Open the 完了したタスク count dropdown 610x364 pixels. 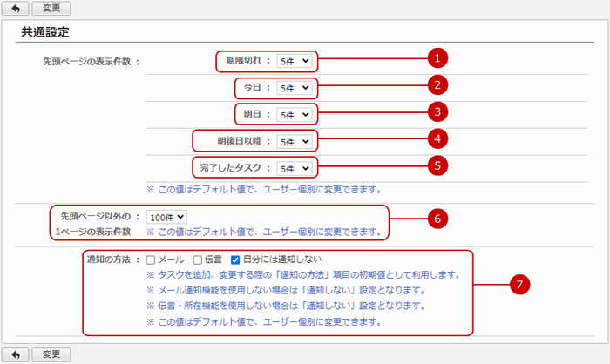(x=295, y=169)
